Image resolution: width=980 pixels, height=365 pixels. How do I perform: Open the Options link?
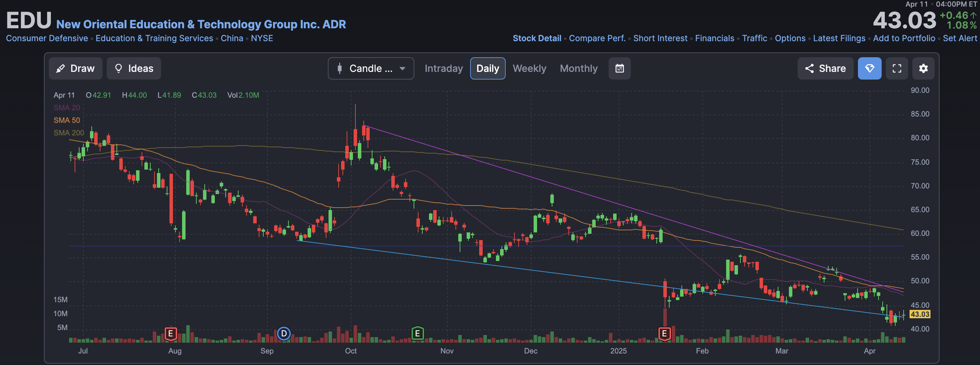coord(790,38)
